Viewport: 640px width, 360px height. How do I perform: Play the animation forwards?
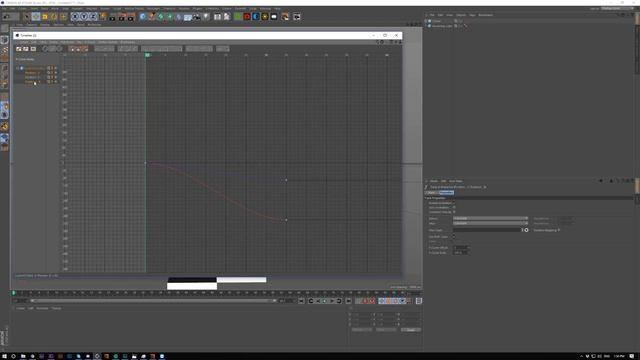point(332,301)
